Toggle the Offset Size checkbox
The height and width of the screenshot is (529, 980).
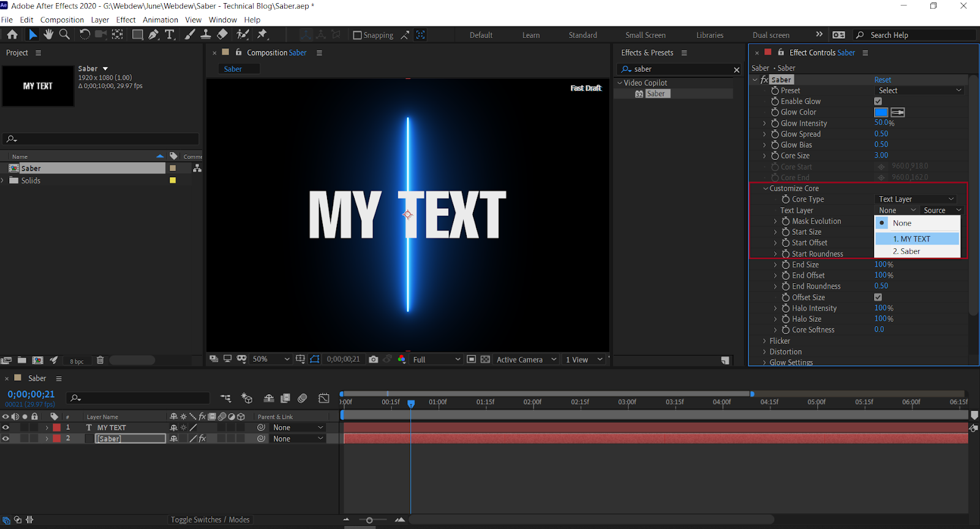point(878,297)
